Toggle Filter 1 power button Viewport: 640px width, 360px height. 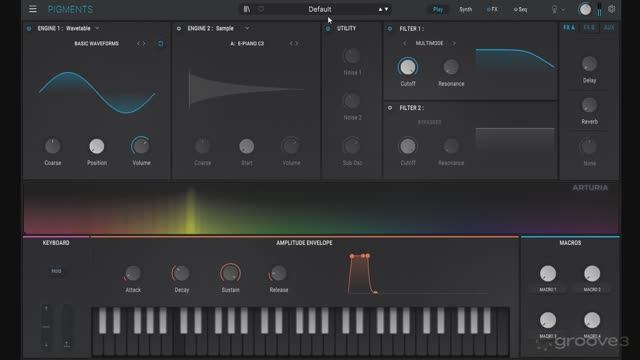[390, 29]
